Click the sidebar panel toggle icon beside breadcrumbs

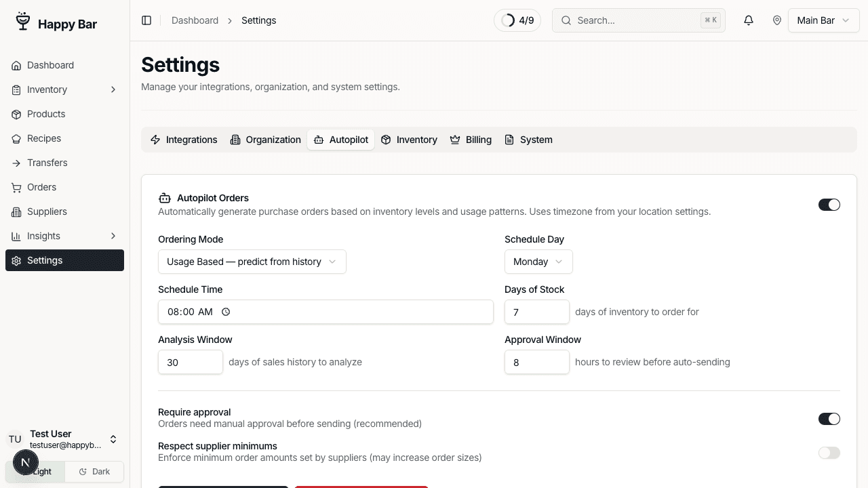[x=146, y=20]
